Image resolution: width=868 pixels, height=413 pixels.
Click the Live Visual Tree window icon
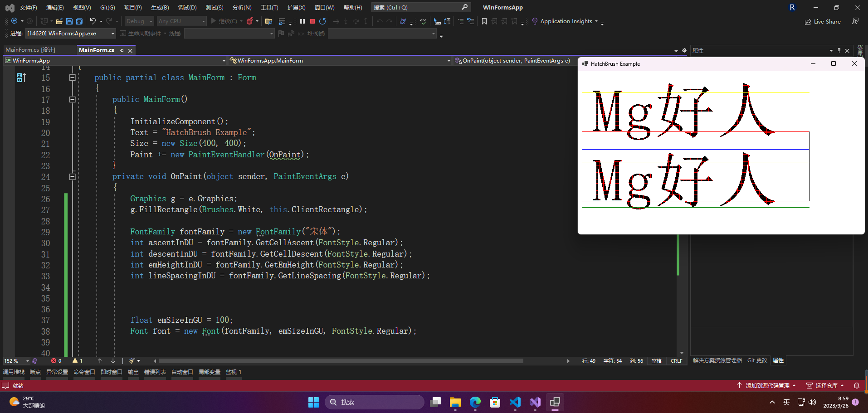(282, 21)
